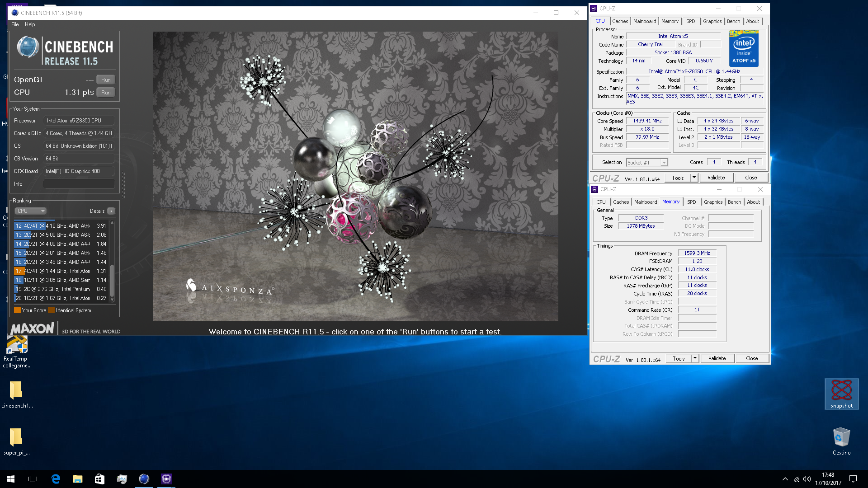Click the ranking list scrollbar
This screenshot has width=868, height=488.
point(112,262)
